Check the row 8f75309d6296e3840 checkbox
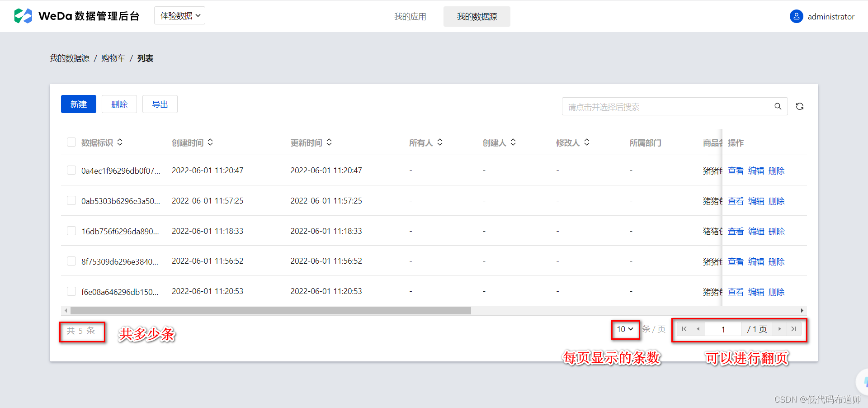868x408 pixels. point(71,261)
